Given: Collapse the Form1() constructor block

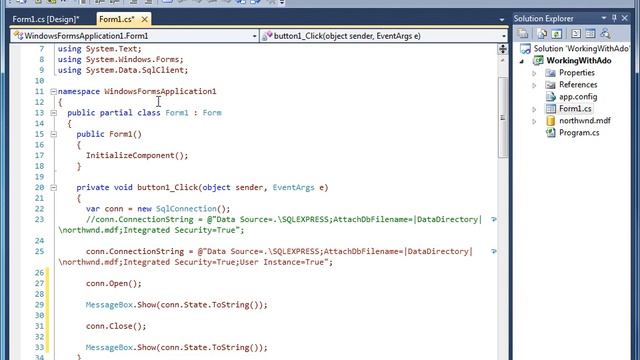Looking at the screenshot, I should 53,134.
